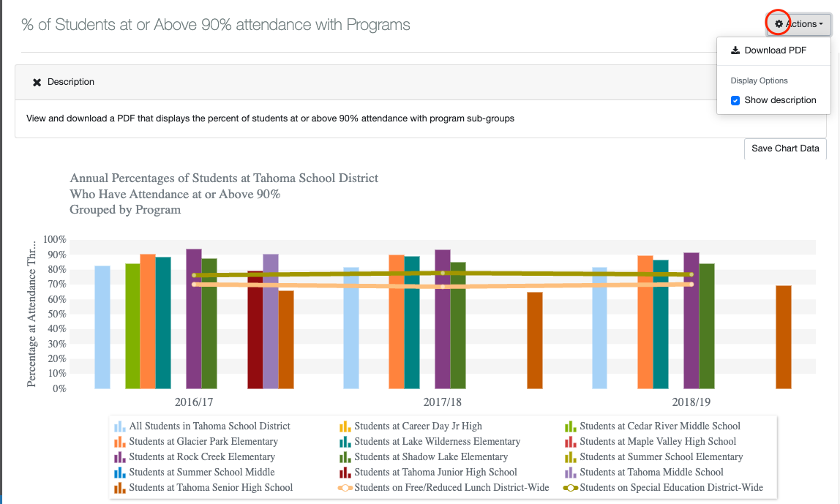The height and width of the screenshot is (504, 840).
Task: Uncheck the Show description checkbox
Action: [735, 100]
